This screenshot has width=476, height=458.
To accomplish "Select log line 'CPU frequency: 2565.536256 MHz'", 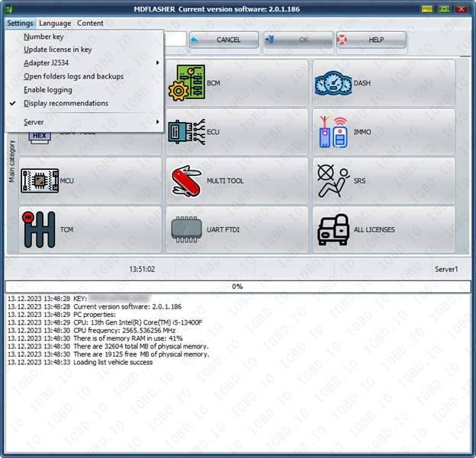I will pos(92,330).
